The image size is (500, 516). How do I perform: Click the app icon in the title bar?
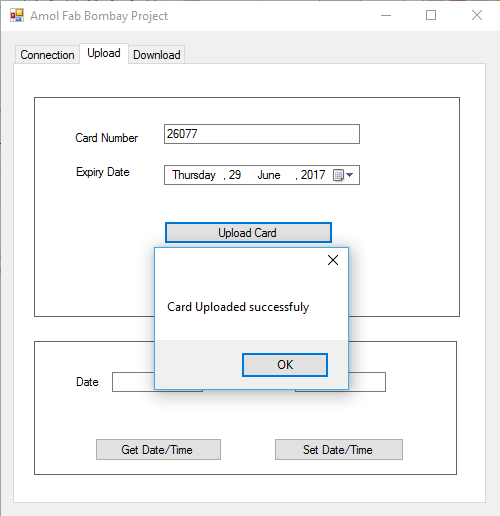tap(17, 15)
